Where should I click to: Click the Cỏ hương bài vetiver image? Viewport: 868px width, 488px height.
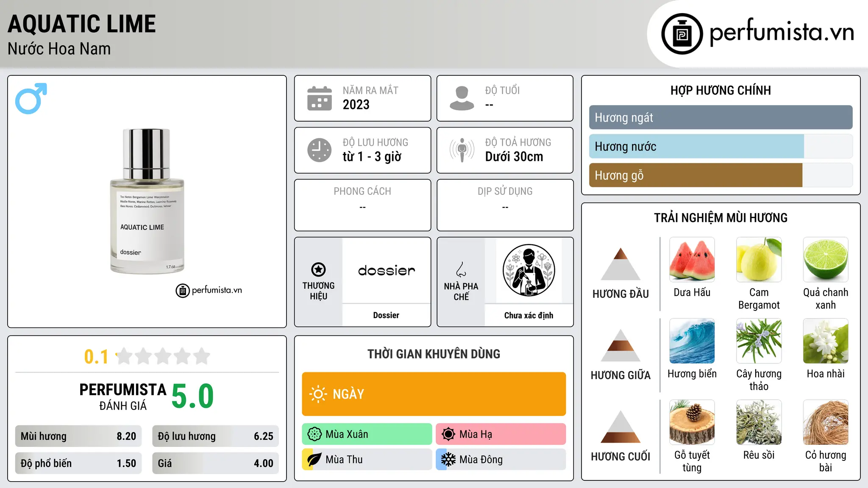(x=826, y=422)
